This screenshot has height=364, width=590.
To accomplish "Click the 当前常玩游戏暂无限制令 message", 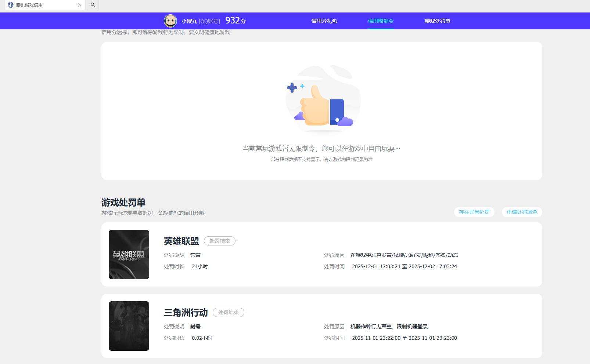I will [321, 149].
